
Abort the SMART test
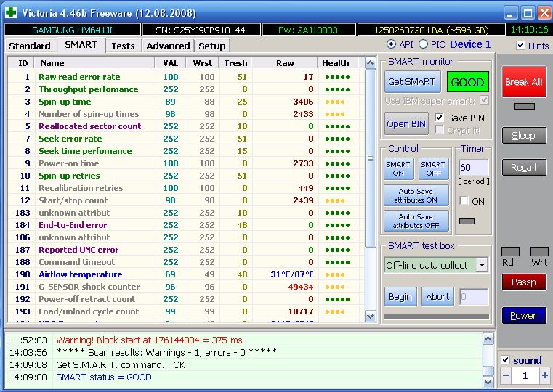pyautogui.click(x=437, y=297)
